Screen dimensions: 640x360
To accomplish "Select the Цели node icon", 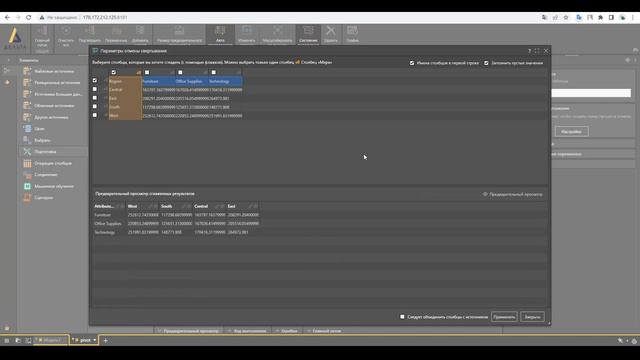I will 27,129.
